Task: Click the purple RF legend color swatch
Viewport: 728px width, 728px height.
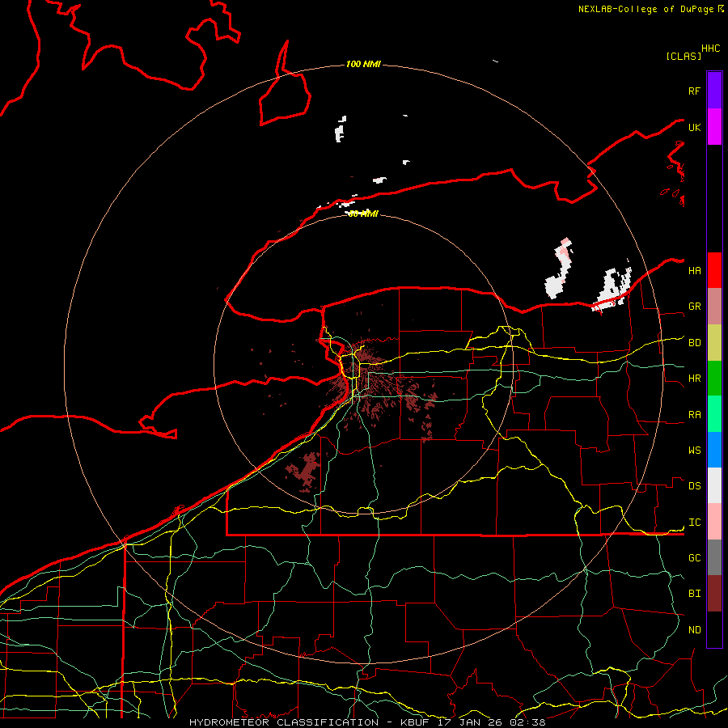Action: pos(714,91)
